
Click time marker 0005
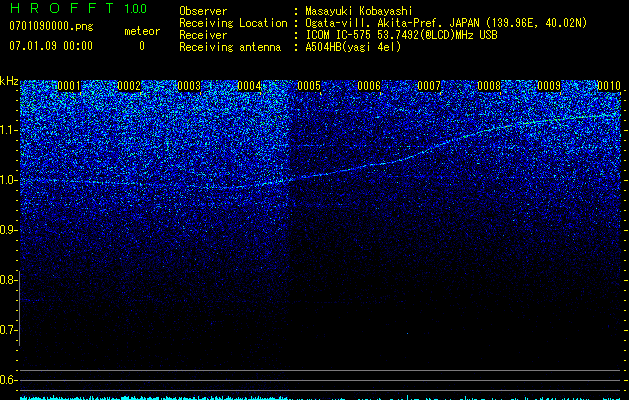coord(309,86)
